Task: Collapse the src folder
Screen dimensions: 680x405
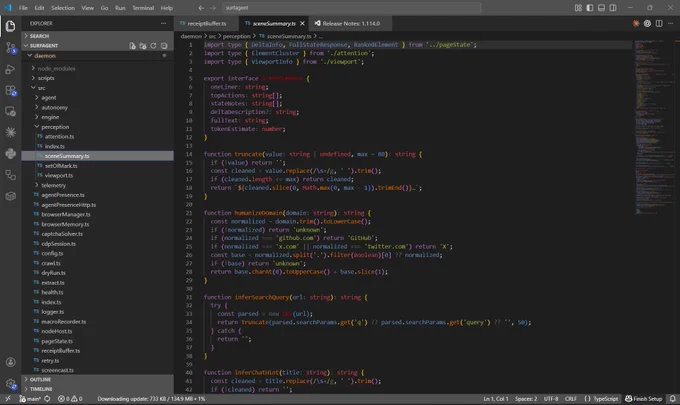Action: pos(98,88)
